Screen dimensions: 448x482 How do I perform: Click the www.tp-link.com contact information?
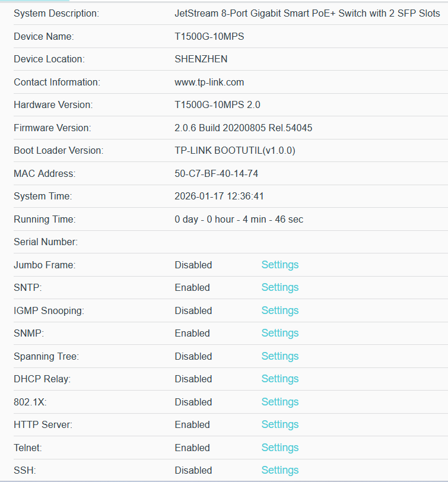209,82
